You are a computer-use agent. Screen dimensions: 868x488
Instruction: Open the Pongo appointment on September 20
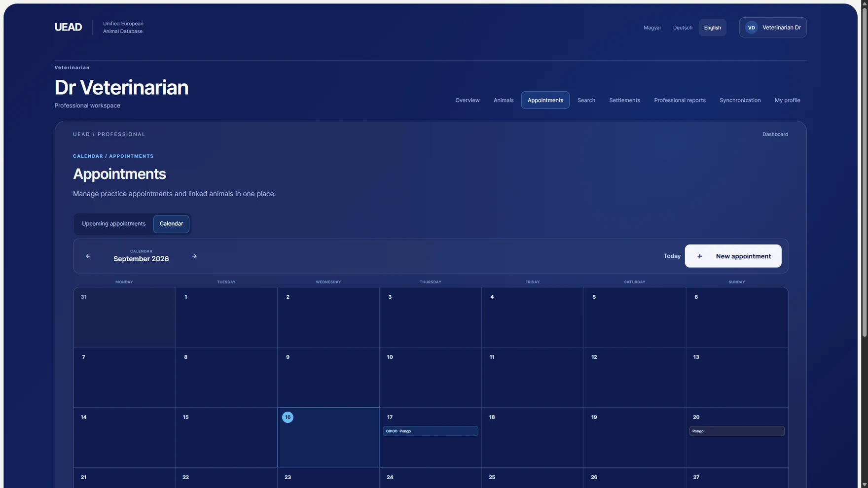pos(736,431)
